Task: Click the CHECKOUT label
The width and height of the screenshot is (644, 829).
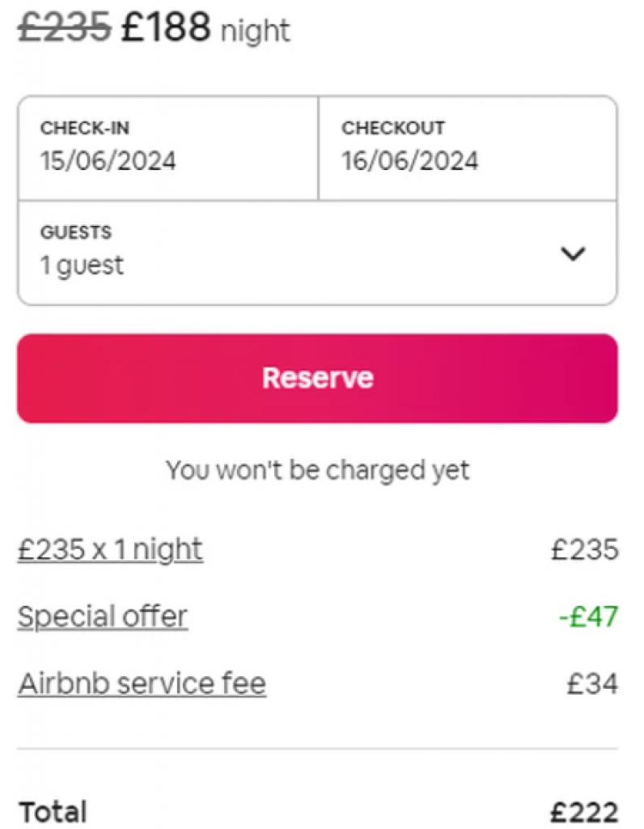Action: coord(393,128)
